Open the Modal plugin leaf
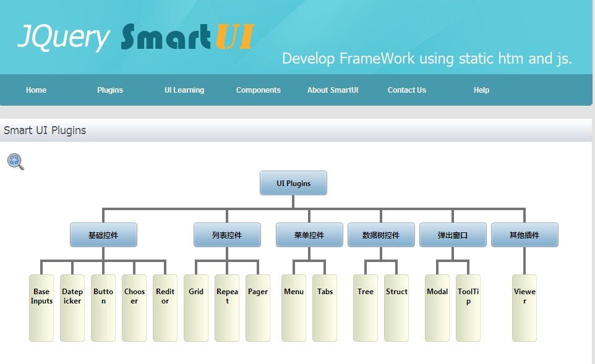 point(437,308)
